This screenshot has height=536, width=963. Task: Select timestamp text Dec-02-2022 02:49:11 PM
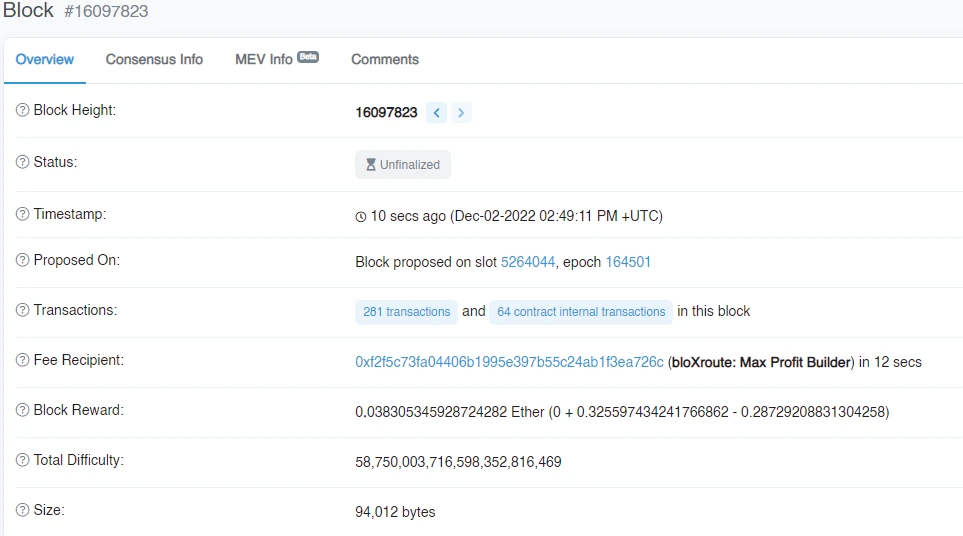pyautogui.click(x=536, y=216)
